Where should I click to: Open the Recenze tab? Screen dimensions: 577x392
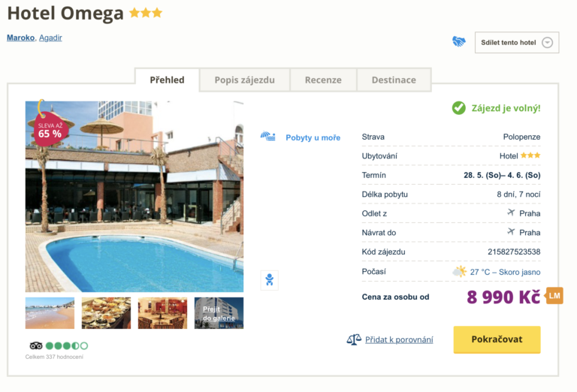point(323,80)
